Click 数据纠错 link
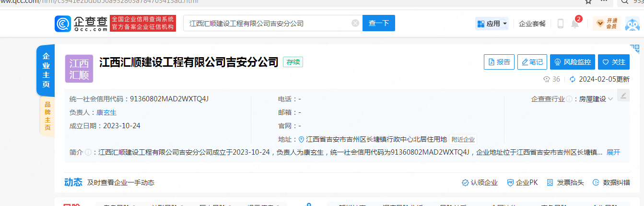 (611, 182)
